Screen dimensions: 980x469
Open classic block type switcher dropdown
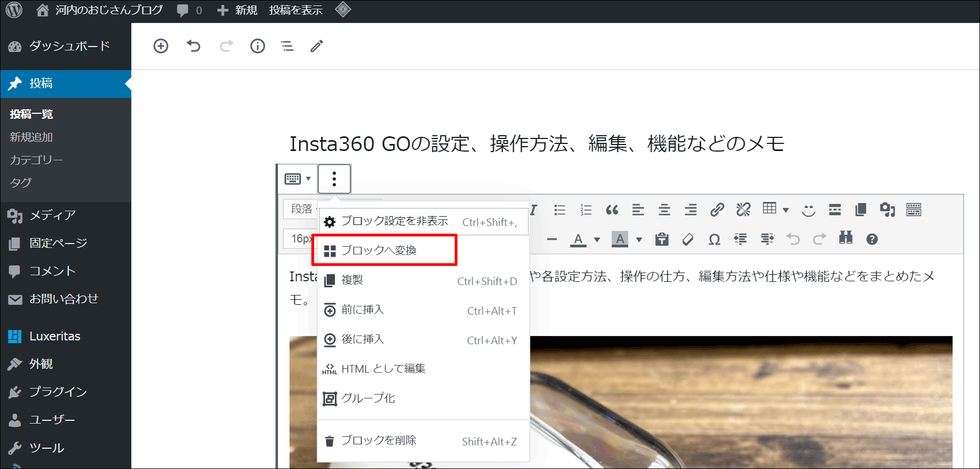(x=298, y=179)
